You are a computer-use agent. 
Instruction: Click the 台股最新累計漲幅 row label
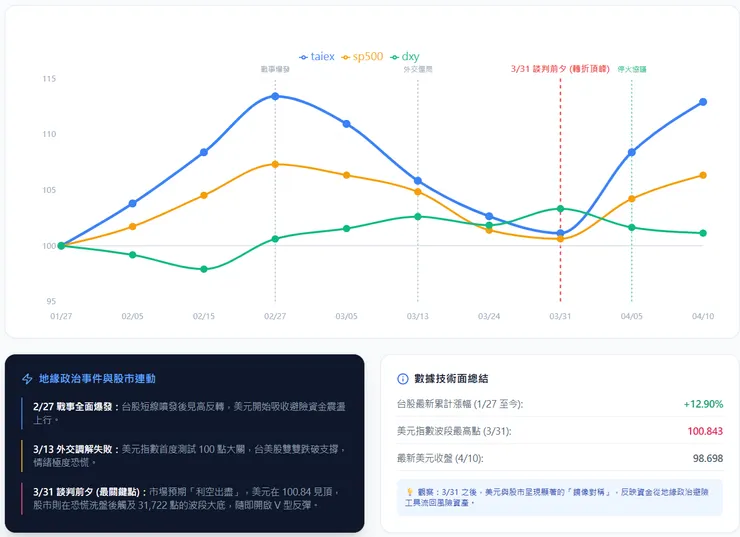tap(460, 404)
